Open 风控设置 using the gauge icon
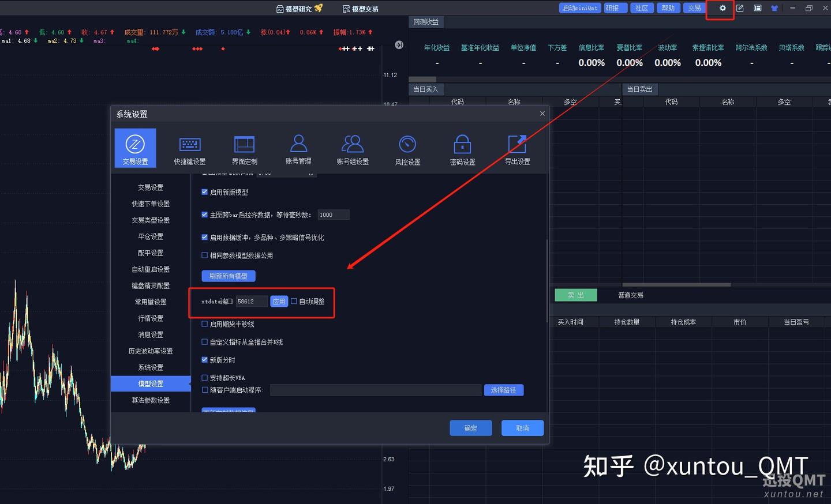This screenshot has height=504, width=831. [x=407, y=148]
